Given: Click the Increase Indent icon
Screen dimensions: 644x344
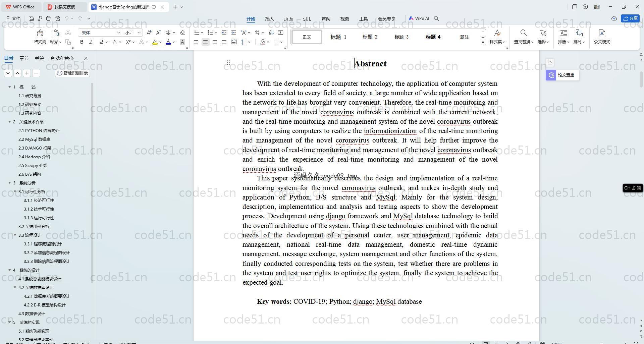Looking at the screenshot, I should click(233, 33).
